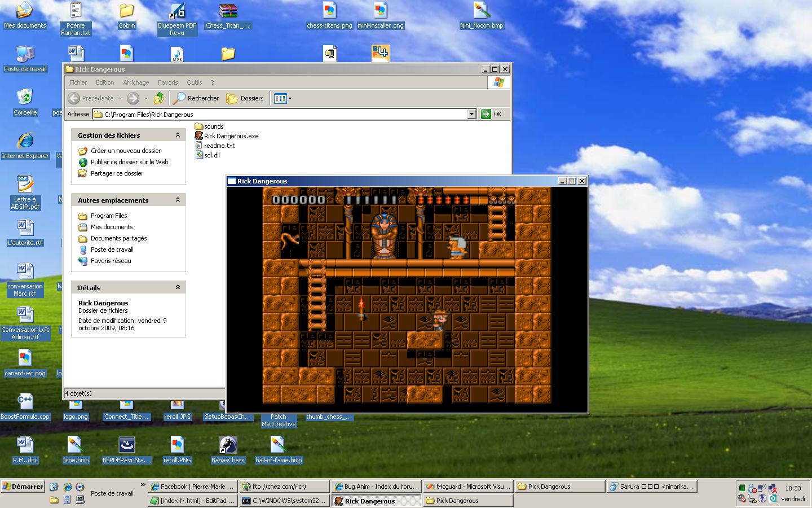This screenshot has width=812, height=508.
Task: Switch to C:\WINDOWS\system32 console taskbar button
Action: [x=285, y=501]
